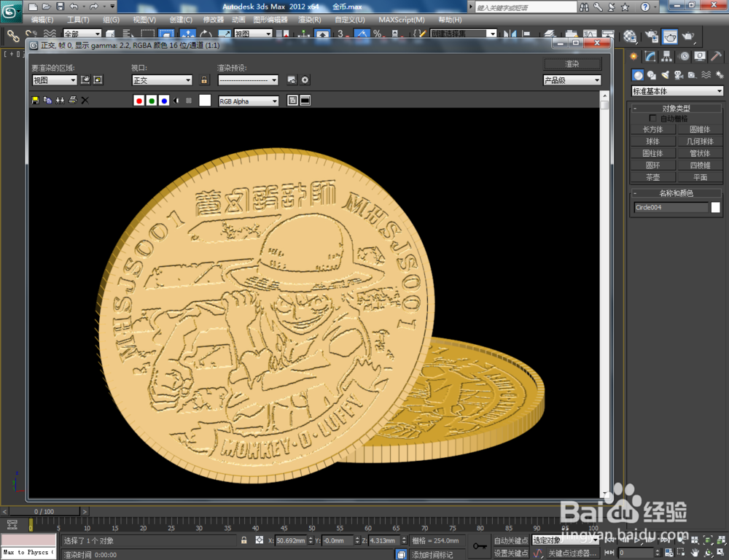Open the 视图(V) menu
The width and height of the screenshot is (729, 560).
(x=144, y=20)
